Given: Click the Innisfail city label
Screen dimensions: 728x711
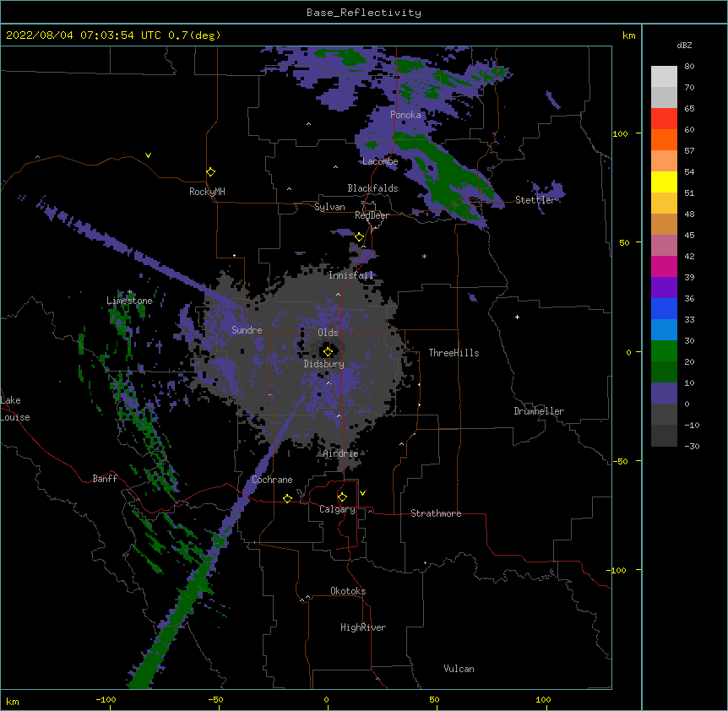Looking at the screenshot, I should click(x=351, y=275).
